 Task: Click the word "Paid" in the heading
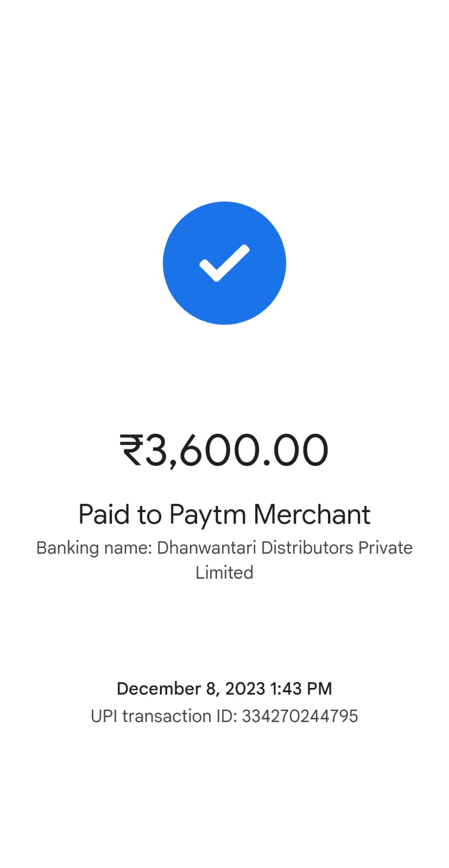(105, 514)
